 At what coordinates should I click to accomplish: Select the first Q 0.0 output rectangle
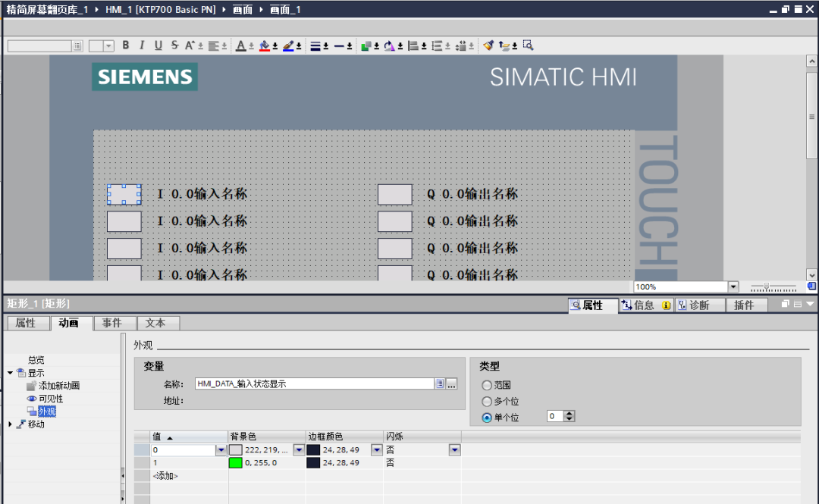pos(395,194)
